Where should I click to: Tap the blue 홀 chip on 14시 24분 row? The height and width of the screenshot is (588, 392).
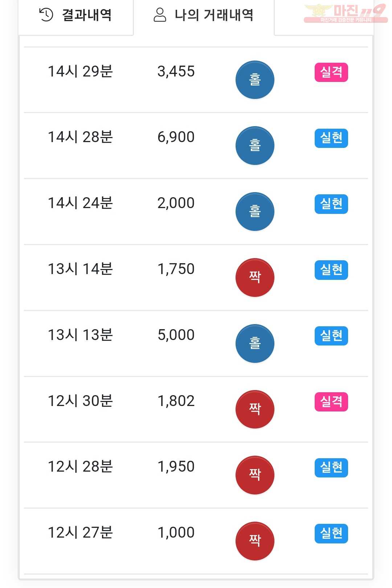[255, 212]
